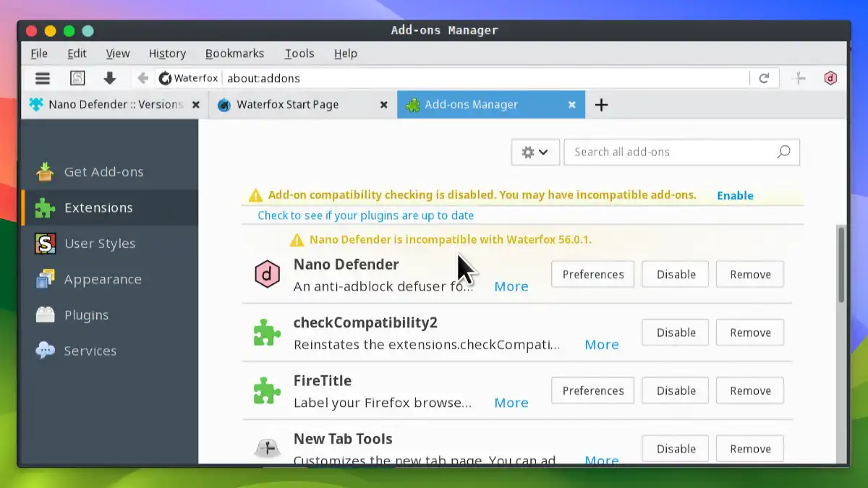Open the Nano Defender hexagon toolbar icon
Screen dimensions: 868x488
(830, 77)
